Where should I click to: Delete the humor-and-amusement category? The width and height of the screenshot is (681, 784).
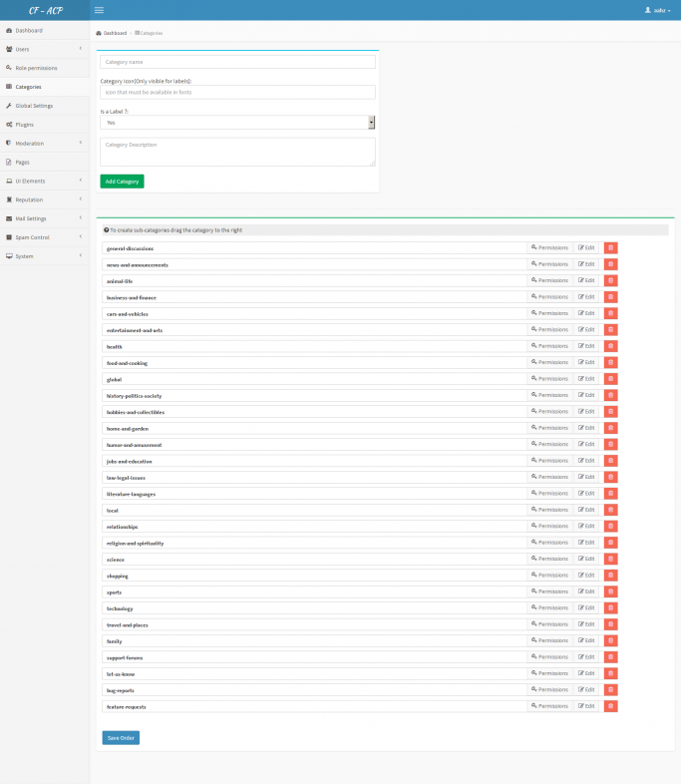(610, 445)
